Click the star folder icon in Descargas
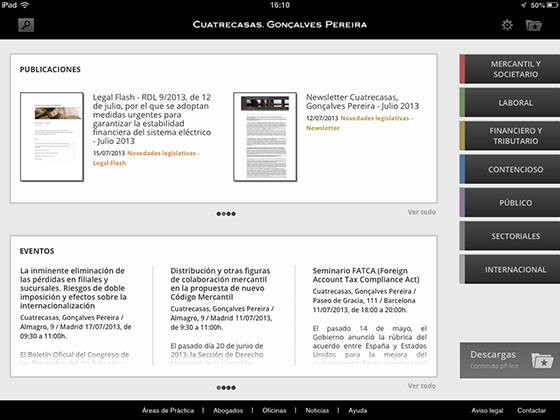Viewport: 560px width, 420px height. [x=542, y=361]
